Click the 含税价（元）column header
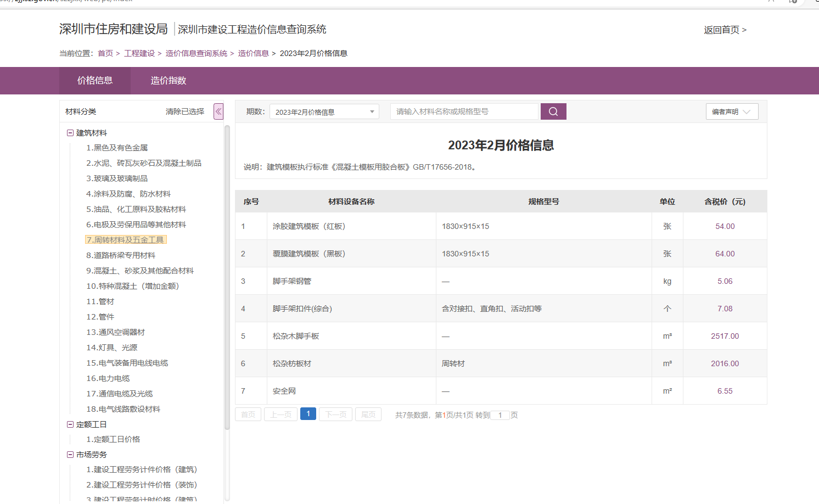Viewport: 819px width, 504px height. pos(725,201)
